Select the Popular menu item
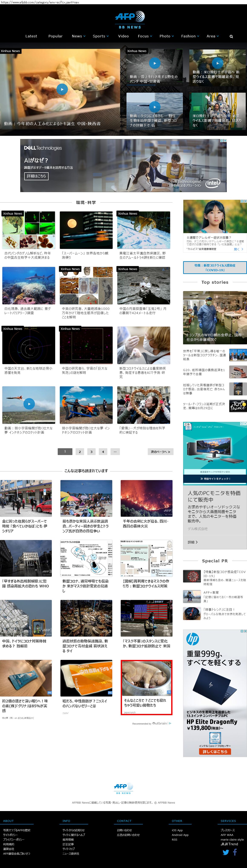The height and width of the screenshot is (868, 247). (55, 36)
